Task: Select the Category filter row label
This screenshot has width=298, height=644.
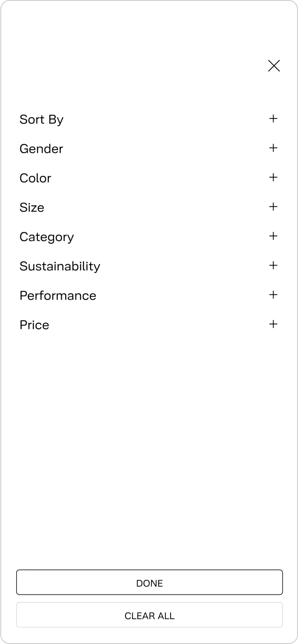Action: click(47, 237)
